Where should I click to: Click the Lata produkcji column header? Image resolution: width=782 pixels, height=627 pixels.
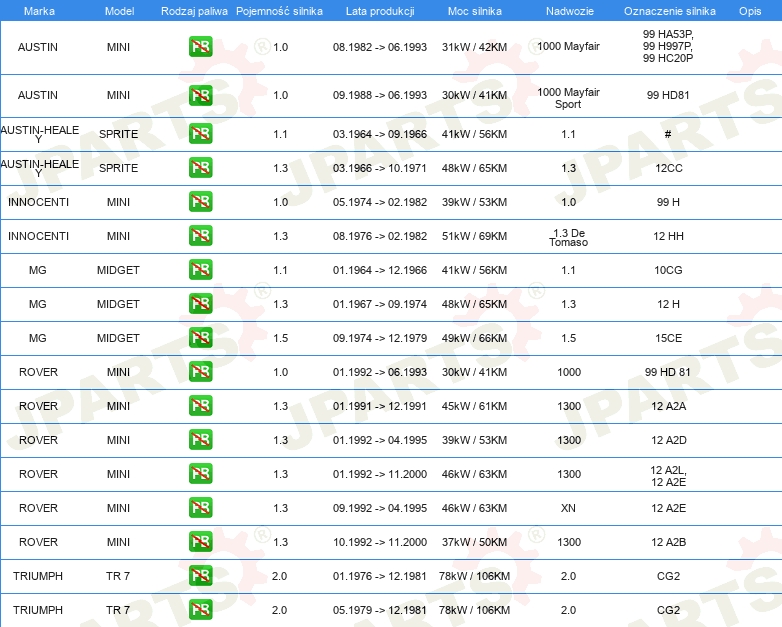pyautogui.click(x=380, y=11)
